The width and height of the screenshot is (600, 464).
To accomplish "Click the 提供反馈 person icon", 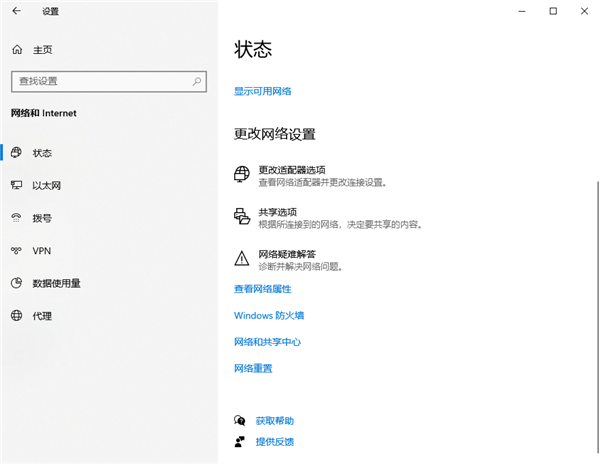I will (240, 441).
